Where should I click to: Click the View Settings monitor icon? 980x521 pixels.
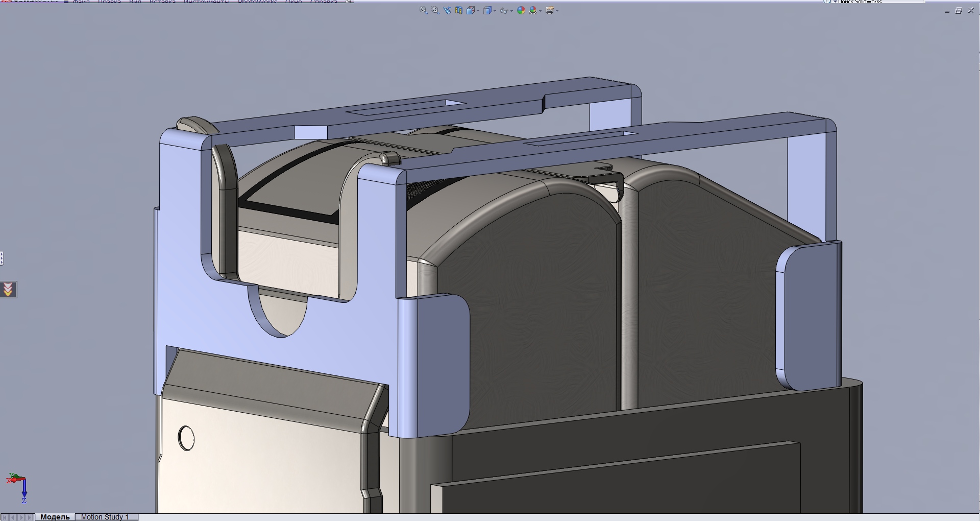pyautogui.click(x=550, y=10)
